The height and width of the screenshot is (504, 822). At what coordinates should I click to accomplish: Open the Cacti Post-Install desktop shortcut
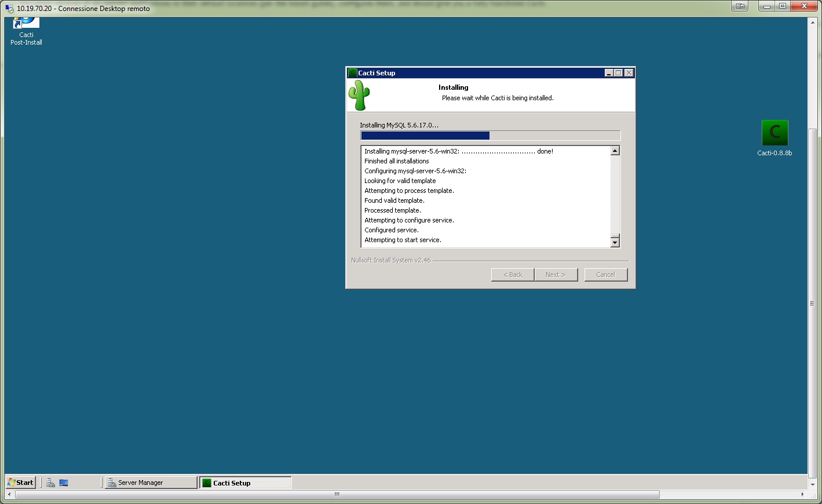pos(26,31)
